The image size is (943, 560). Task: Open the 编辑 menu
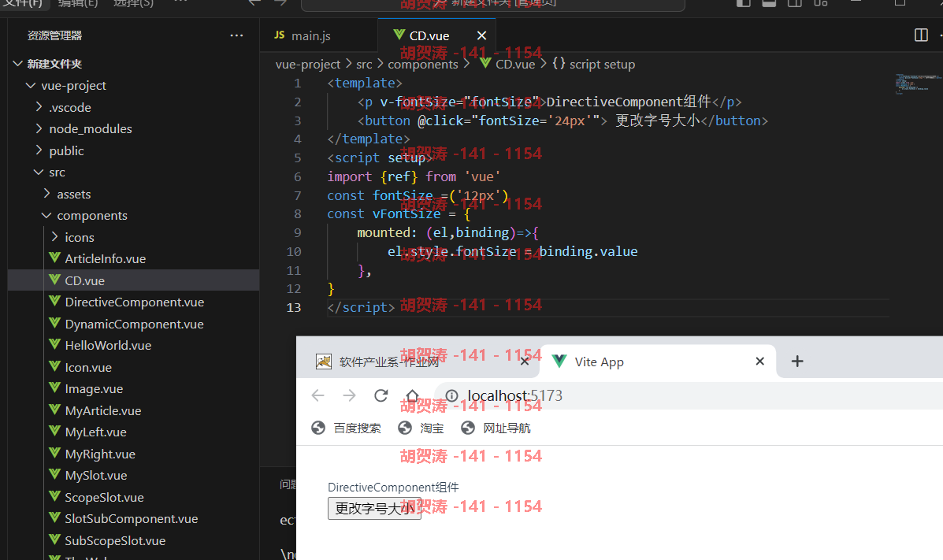(78, 3)
